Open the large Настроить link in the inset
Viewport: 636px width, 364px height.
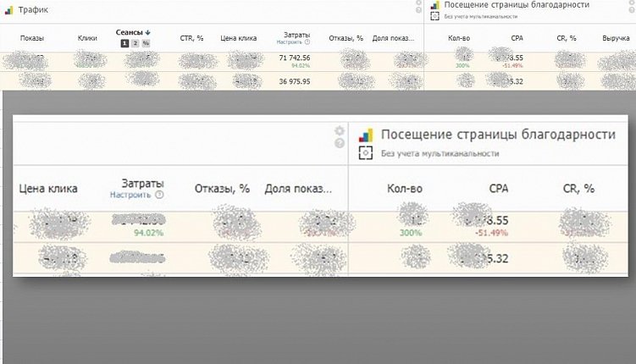click(130, 195)
